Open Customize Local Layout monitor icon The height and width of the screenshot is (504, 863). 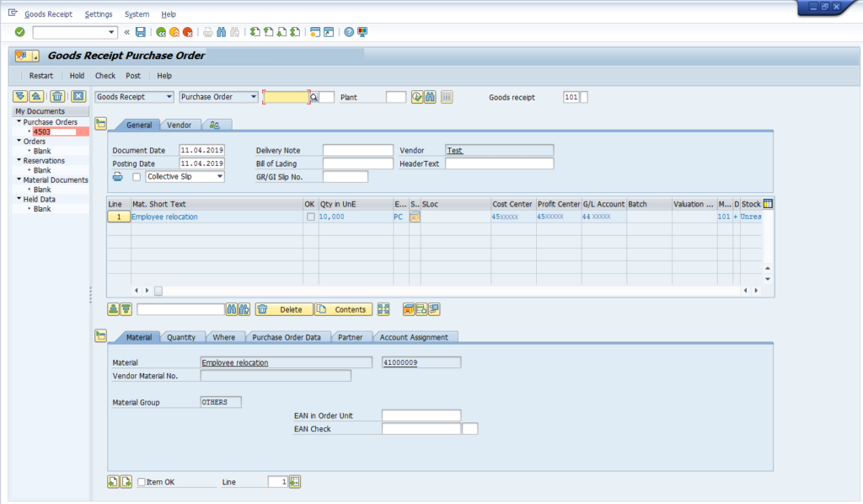coord(362,32)
